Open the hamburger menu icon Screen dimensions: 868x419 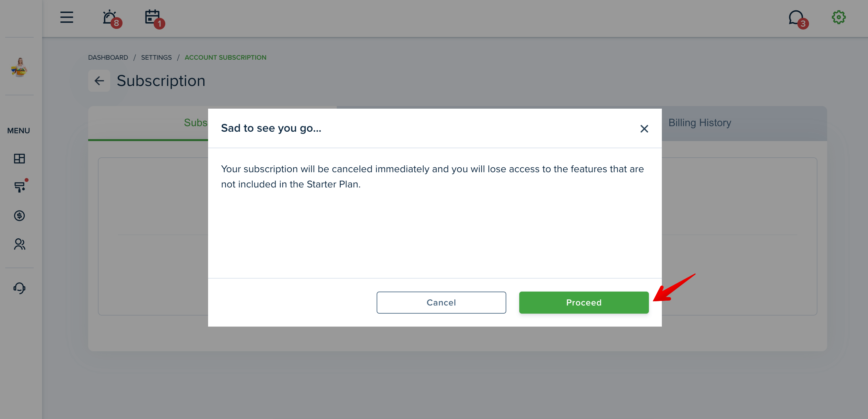67,17
